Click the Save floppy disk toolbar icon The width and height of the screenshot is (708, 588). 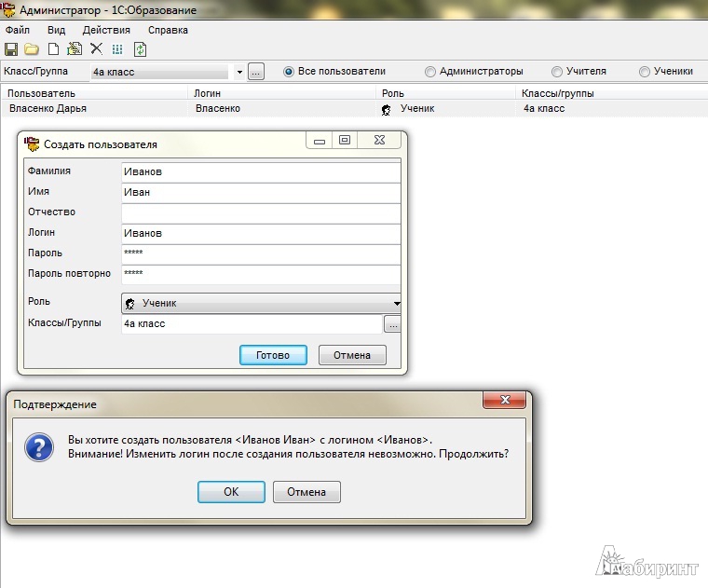coord(11,48)
